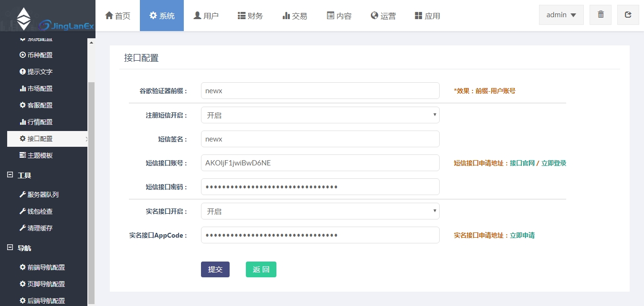Open 服务器队列 wrench tool in sidebar
Viewport: 644px width, 306px height.
(x=42, y=195)
